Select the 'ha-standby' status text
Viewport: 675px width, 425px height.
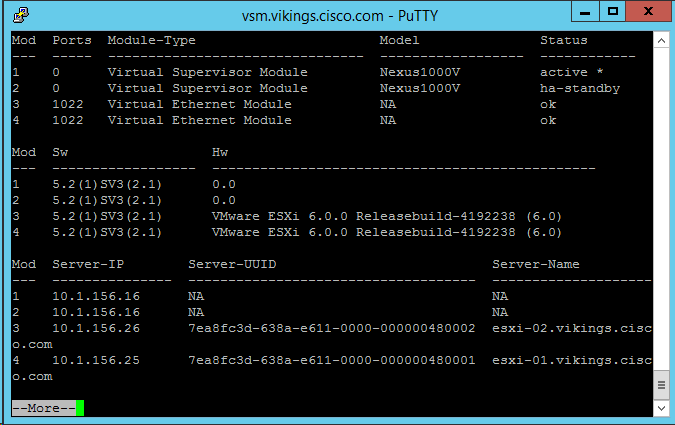click(580, 88)
